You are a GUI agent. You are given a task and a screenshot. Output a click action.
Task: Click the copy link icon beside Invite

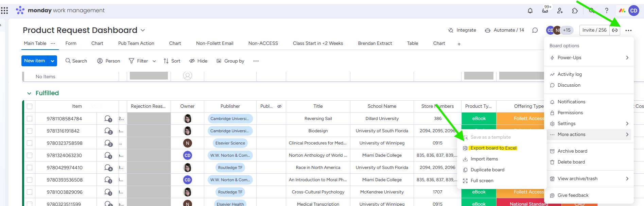pyautogui.click(x=615, y=30)
